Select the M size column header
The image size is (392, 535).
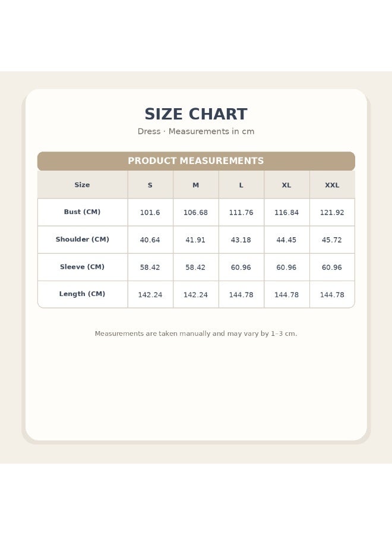coord(195,185)
